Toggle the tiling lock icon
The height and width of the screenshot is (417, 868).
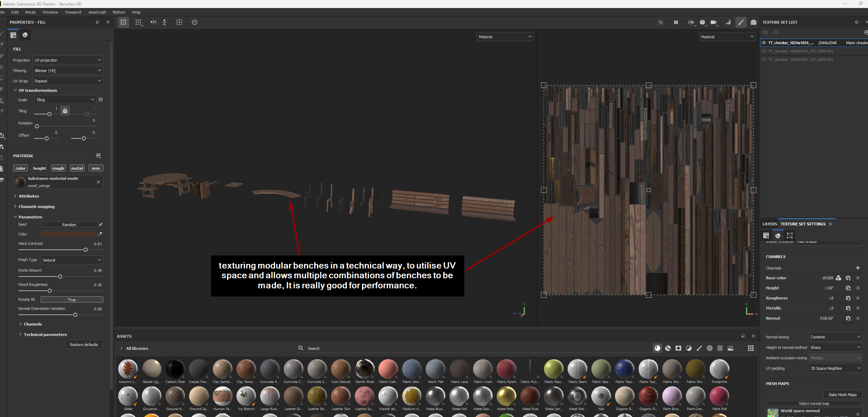coord(65,111)
